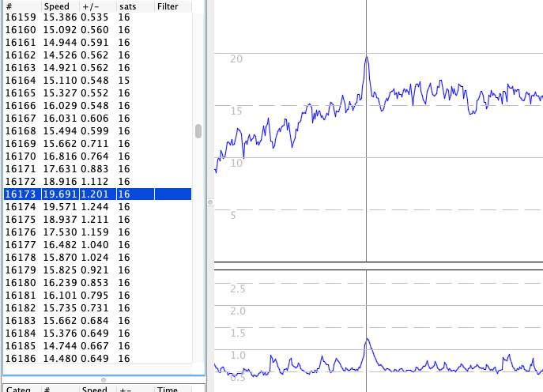
Task: Grab the data table vertical scrollbar thumb
Action: pyautogui.click(x=198, y=131)
